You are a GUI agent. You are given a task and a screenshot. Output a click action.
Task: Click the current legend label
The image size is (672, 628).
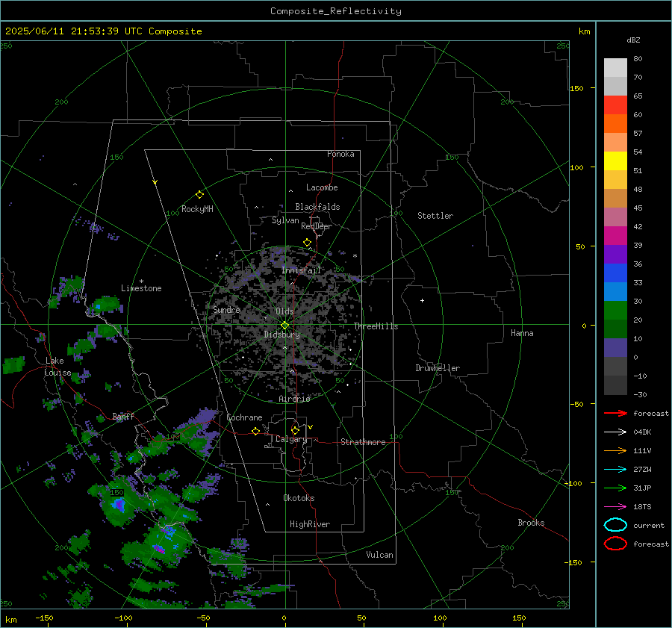[x=649, y=526]
